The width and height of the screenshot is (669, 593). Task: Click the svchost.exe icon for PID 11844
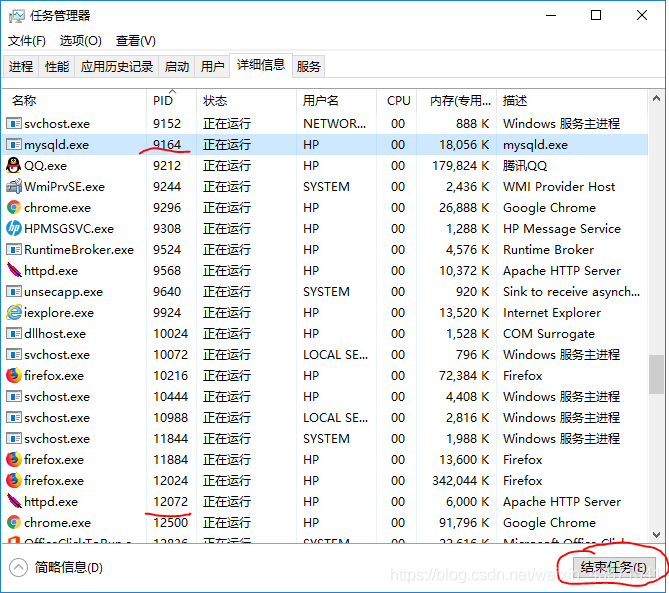[x=14, y=439]
